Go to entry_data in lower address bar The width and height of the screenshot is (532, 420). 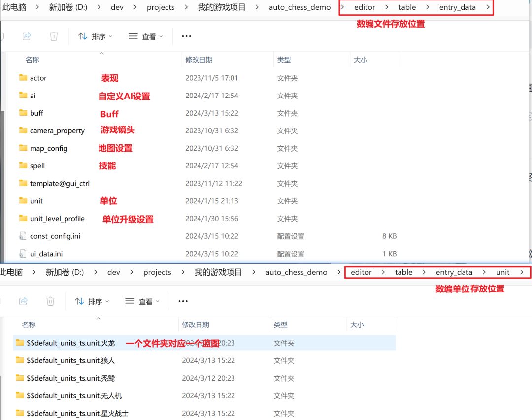tap(454, 272)
